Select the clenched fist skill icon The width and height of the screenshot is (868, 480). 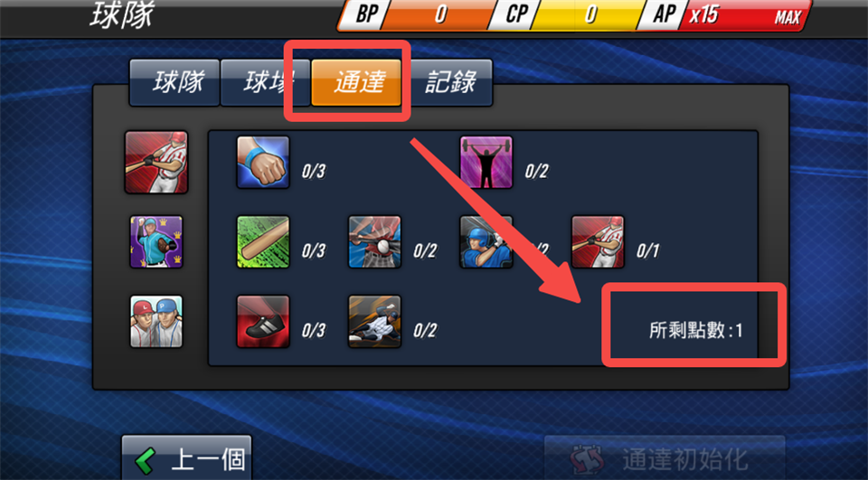263,163
